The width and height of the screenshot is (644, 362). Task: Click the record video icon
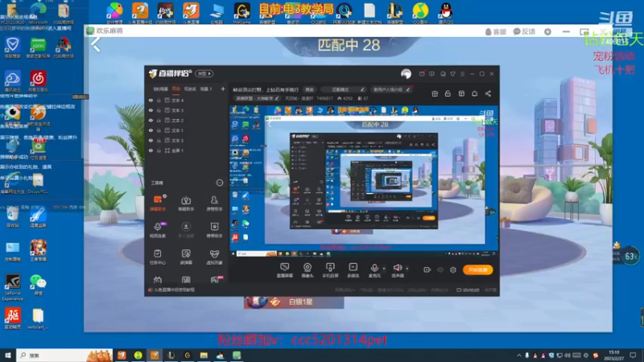click(427, 269)
